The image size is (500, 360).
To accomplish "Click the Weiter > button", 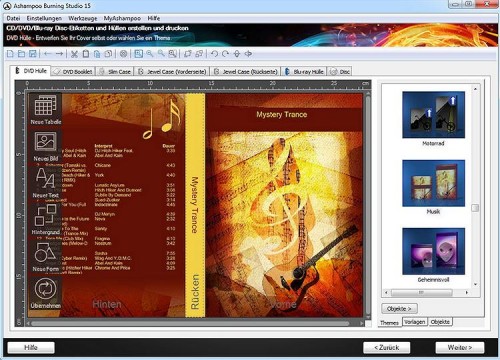I will point(460,347).
